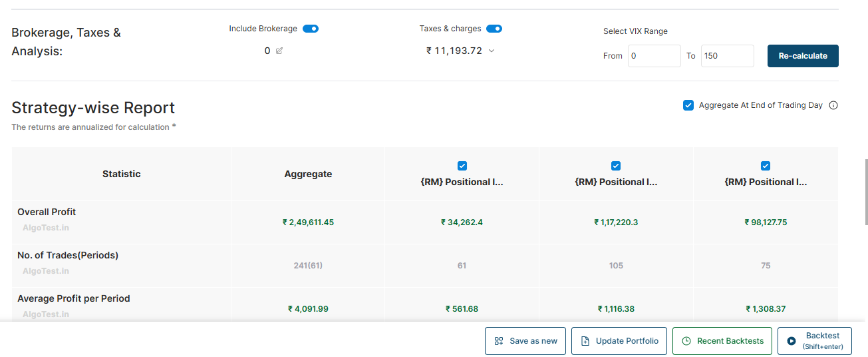Image resolution: width=868 pixels, height=357 pixels.
Task: Uncheck the strategy with ₹98,127.75 overall profit
Action: click(x=766, y=166)
